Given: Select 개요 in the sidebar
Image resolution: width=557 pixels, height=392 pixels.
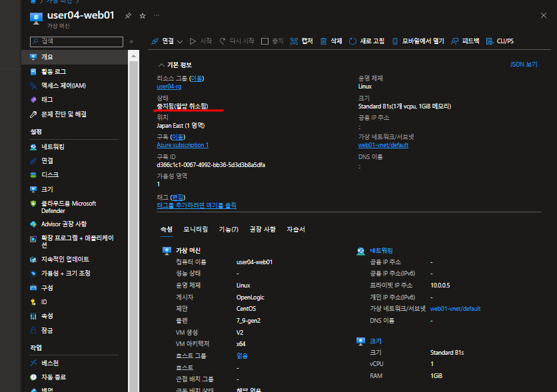Looking at the screenshot, I should (x=75, y=57).
